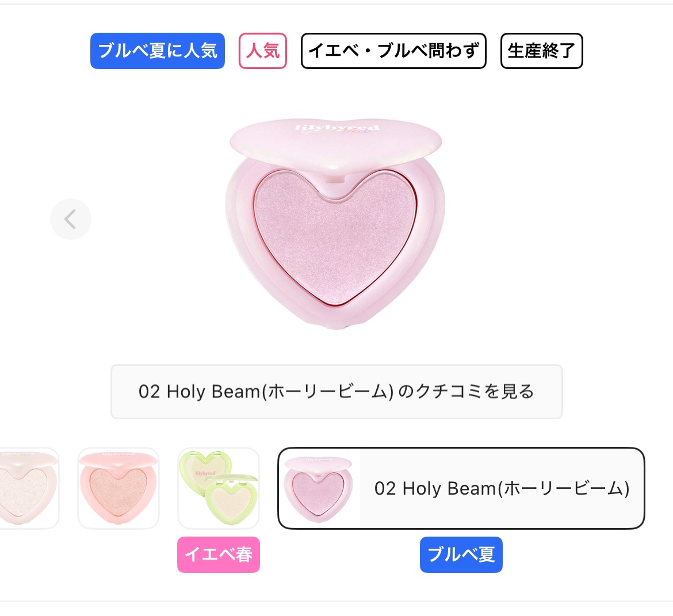
Task: Select the blue "ブルベ夏に人気" tag
Action: point(157,51)
